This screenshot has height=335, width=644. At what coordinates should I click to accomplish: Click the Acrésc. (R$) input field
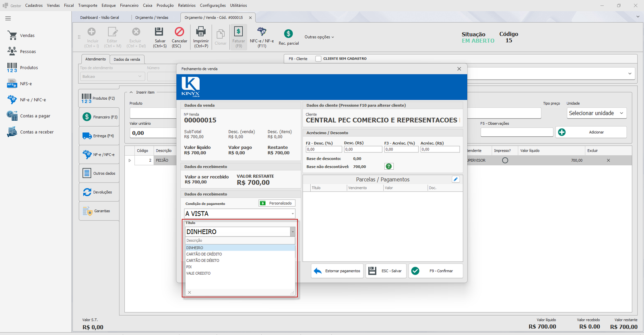point(440,149)
